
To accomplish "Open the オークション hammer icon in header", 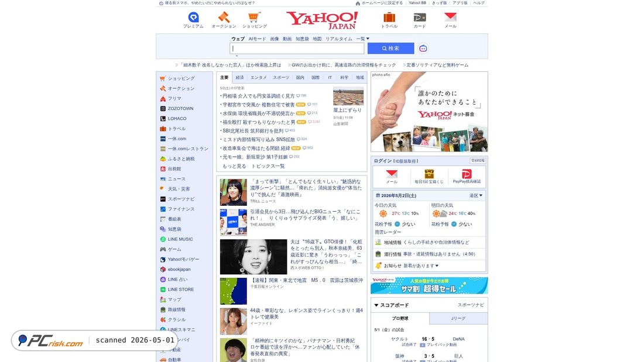I will pos(224,17).
